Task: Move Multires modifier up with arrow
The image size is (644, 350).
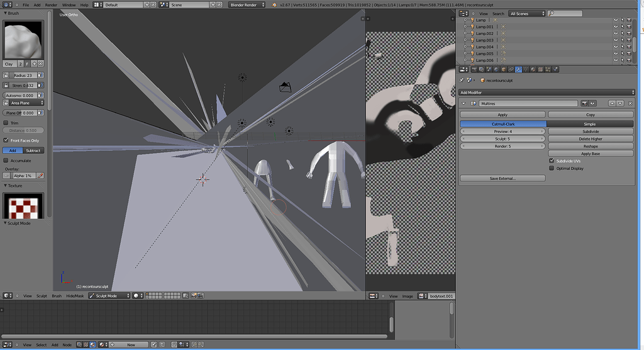Action: [x=612, y=103]
